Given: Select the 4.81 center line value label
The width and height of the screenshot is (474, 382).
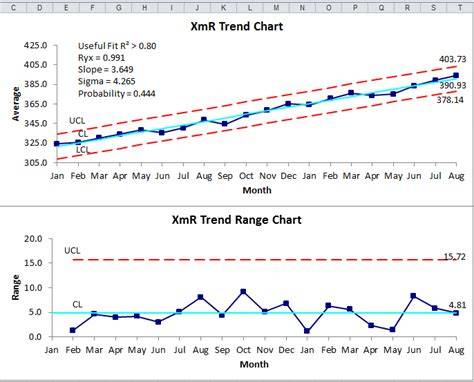Looking at the screenshot, I should (x=457, y=305).
